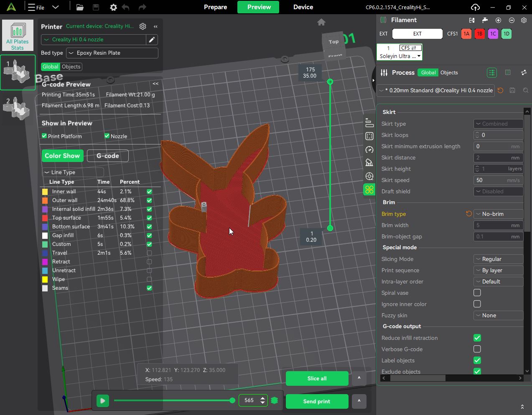Switch the Printer panel scope to Objects
The image size is (532, 415).
pyautogui.click(x=71, y=67)
